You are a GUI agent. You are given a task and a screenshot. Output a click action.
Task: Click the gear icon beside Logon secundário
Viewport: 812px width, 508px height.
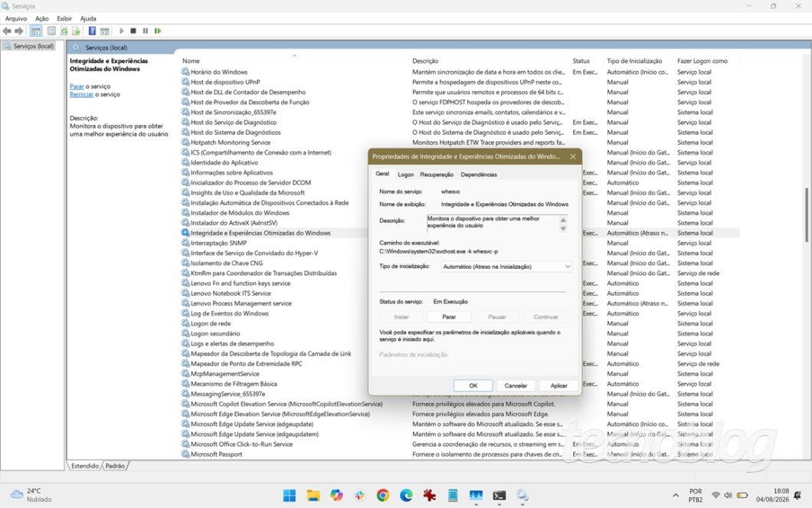(185, 333)
